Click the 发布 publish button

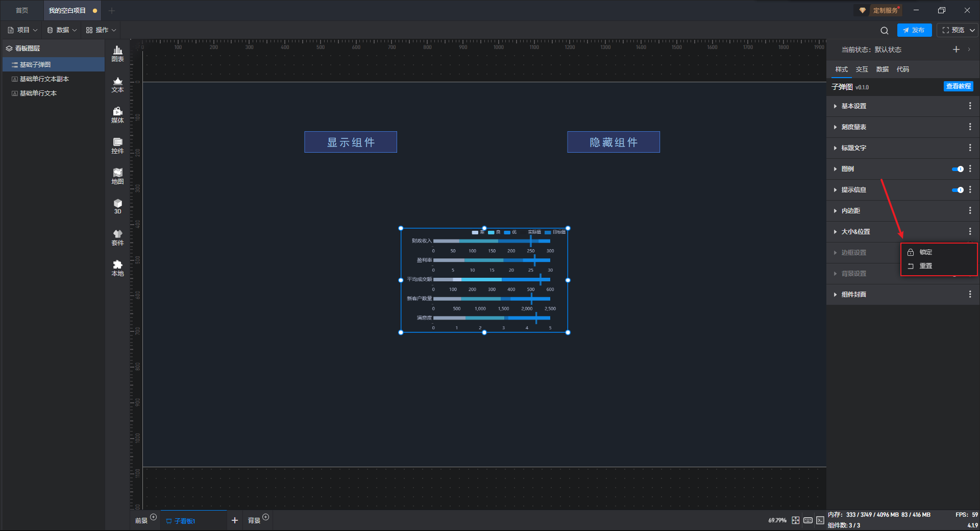914,30
